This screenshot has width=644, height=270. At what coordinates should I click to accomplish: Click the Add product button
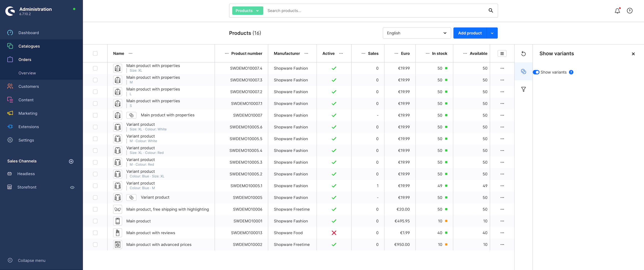tap(470, 33)
